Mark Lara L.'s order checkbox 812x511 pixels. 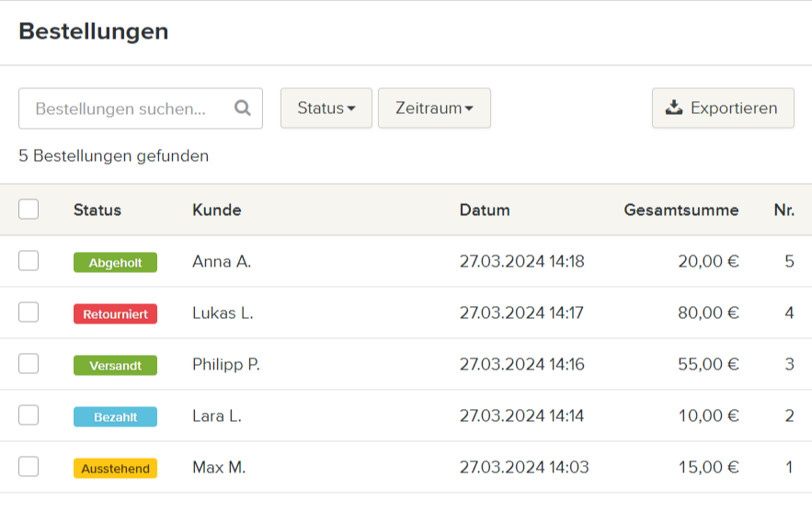tap(29, 415)
